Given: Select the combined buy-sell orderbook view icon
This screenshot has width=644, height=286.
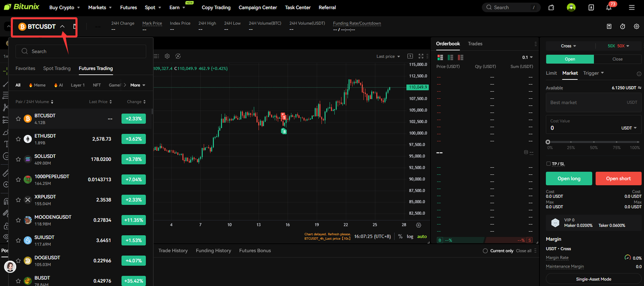Looking at the screenshot, I should 440,57.
